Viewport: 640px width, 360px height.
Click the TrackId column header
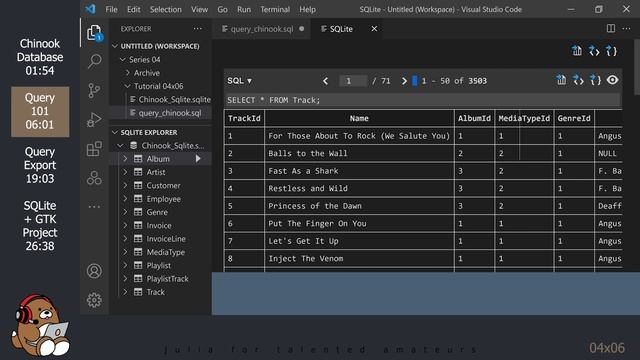click(x=244, y=118)
